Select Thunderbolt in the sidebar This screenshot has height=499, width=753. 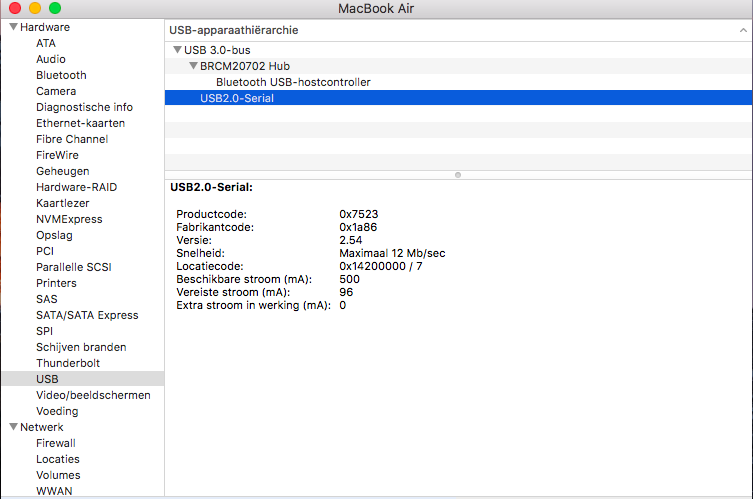pyautogui.click(x=68, y=363)
